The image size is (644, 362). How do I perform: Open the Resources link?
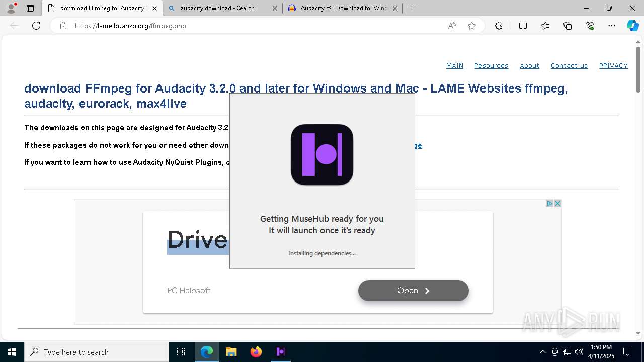(x=491, y=65)
